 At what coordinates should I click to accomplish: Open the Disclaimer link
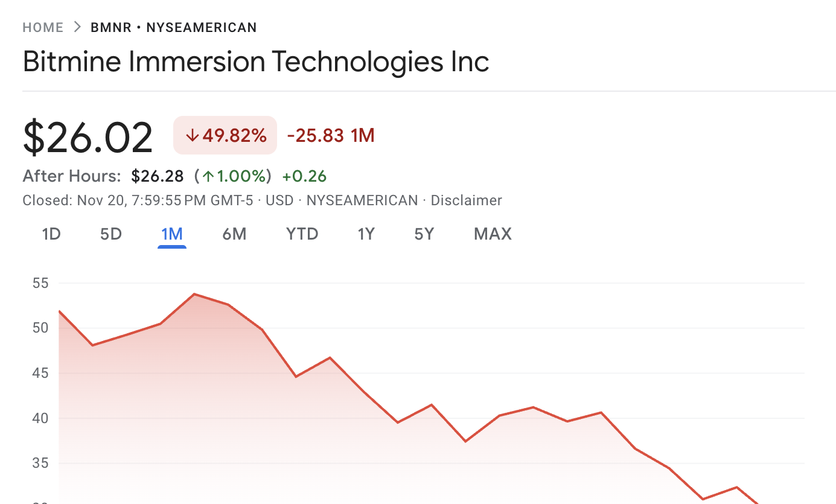point(466,200)
